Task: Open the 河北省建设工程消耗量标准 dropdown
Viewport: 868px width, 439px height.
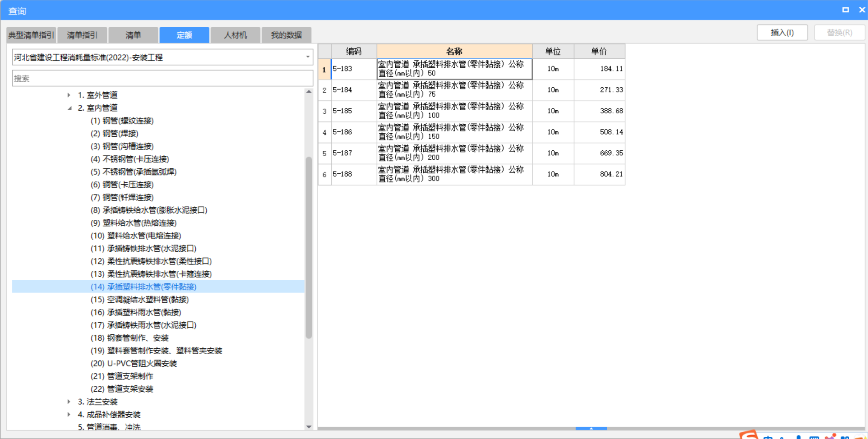Action: pos(163,57)
